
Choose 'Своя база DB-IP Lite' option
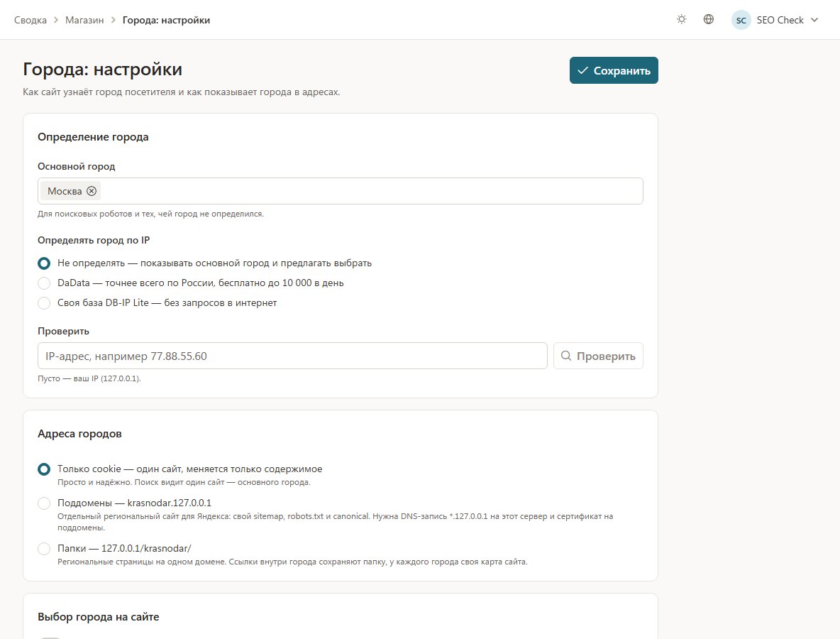(44, 303)
